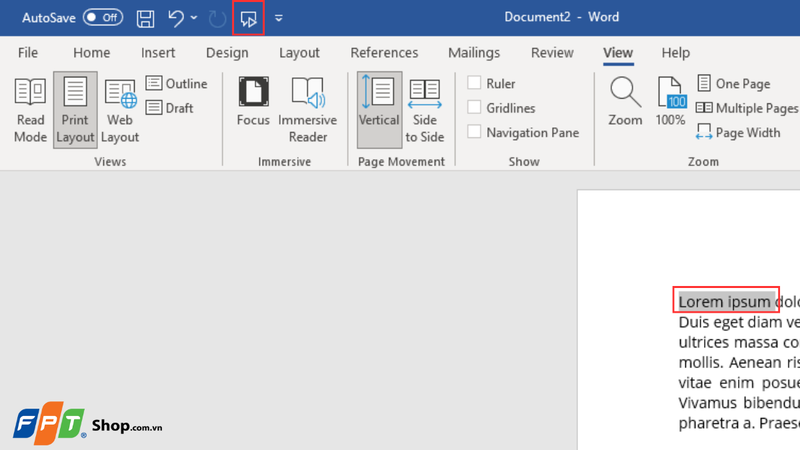
Task: Select Web Layout view
Action: (x=120, y=110)
